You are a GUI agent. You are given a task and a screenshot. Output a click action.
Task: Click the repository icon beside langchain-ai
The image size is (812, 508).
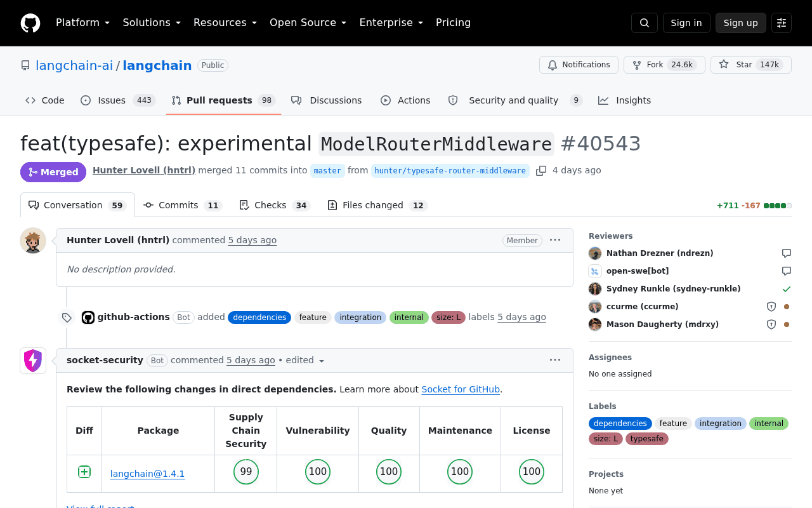pyautogui.click(x=25, y=65)
